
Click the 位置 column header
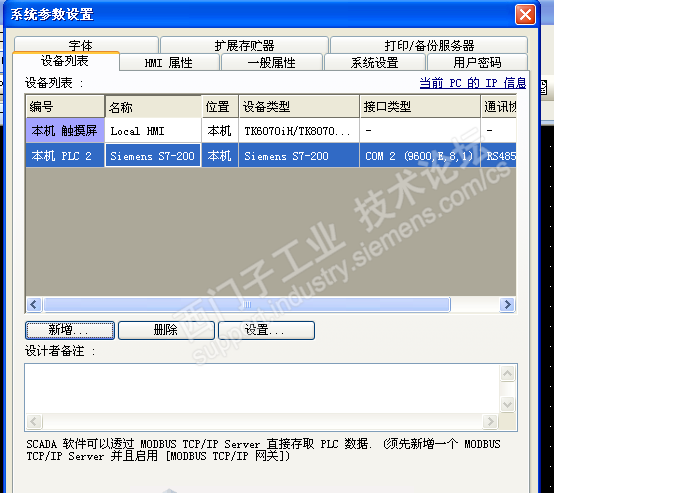click(220, 107)
